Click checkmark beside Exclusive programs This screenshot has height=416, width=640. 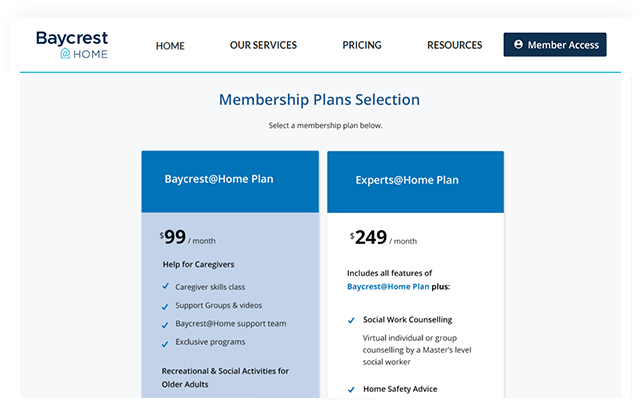pyautogui.click(x=165, y=343)
